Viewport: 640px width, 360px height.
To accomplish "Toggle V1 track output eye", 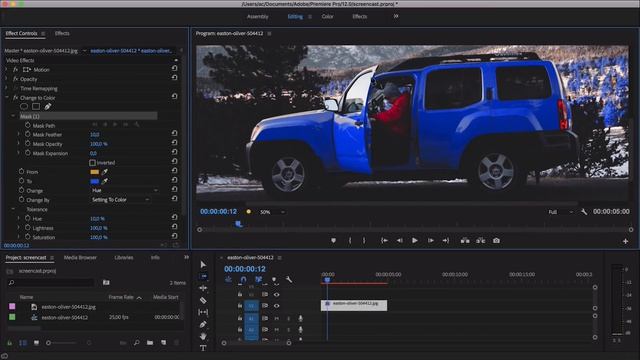I will pos(277,306).
